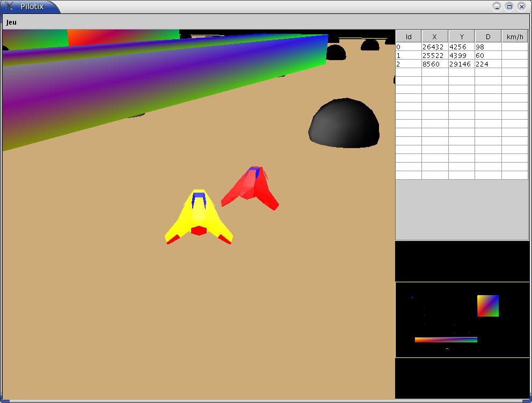Viewport: 532px width, 403px height.
Task: Click the D column header
Action: tap(488, 36)
